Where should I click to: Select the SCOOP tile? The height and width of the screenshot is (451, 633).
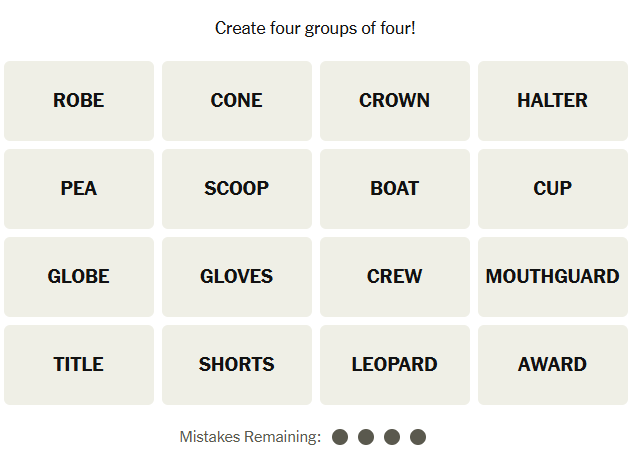pos(237,189)
